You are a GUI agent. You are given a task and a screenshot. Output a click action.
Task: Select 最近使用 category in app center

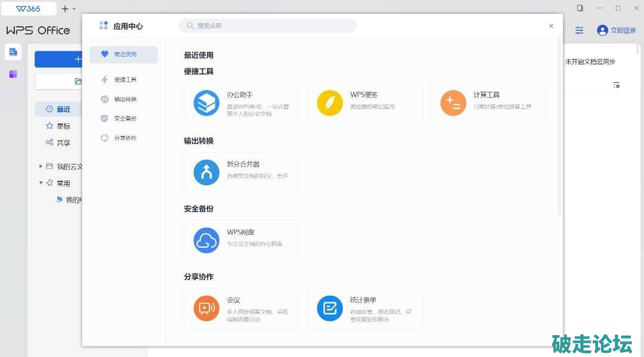(123, 55)
